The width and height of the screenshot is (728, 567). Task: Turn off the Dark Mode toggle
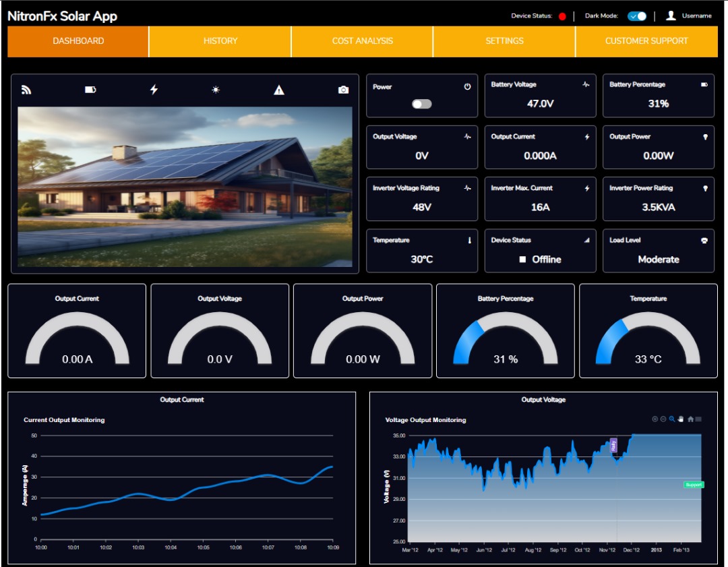click(x=637, y=16)
